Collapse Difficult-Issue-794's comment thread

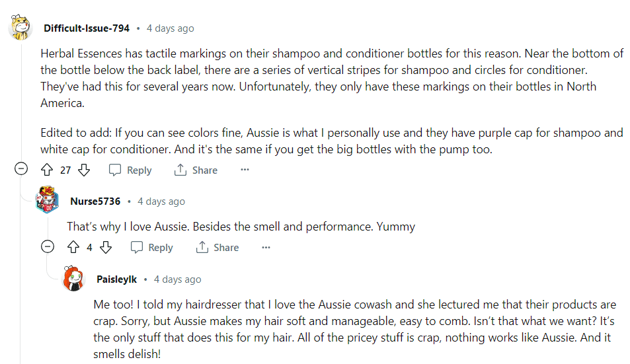click(21, 170)
